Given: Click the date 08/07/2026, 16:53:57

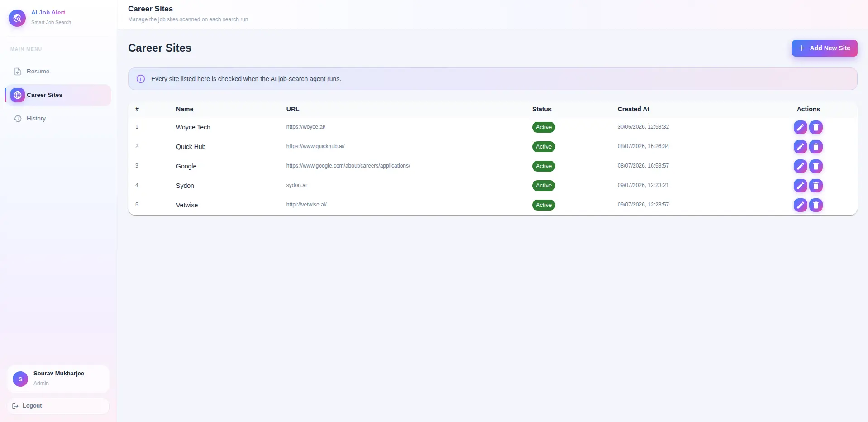Looking at the screenshot, I should pyautogui.click(x=643, y=166).
